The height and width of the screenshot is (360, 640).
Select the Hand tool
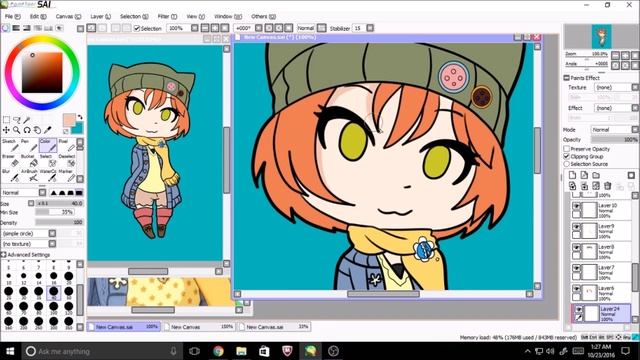[x=37, y=130]
